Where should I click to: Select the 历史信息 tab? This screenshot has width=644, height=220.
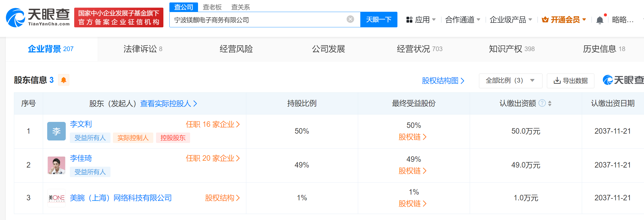tap(604, 49)
